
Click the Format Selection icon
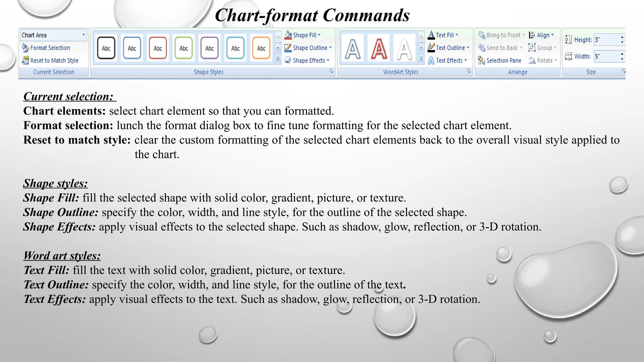coord(25,48)
